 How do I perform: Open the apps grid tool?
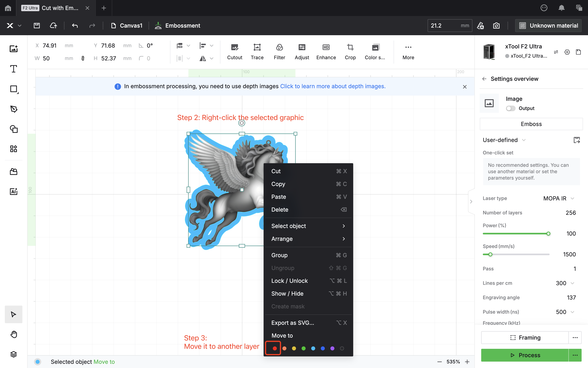click(x=14, y=149)
